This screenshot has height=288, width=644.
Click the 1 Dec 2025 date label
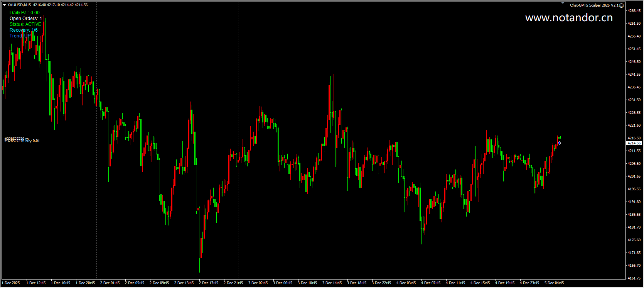(x=11, y=283)
